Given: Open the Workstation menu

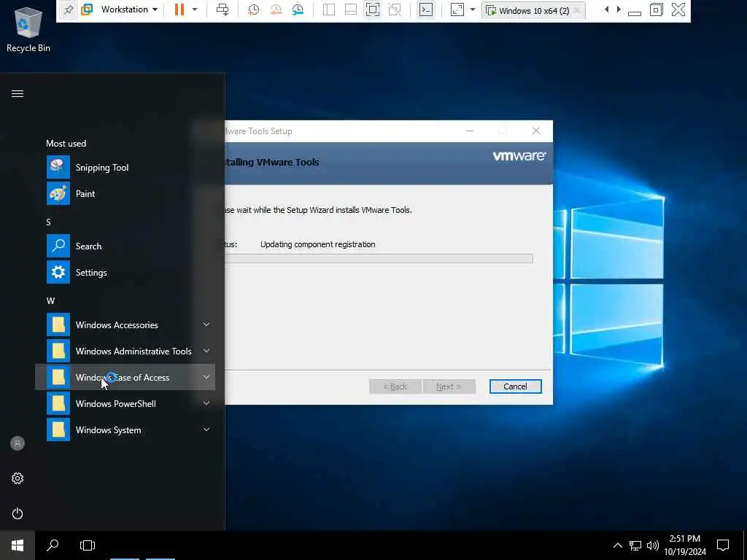Looking at the screenshot, I should [x=129, y=9].
